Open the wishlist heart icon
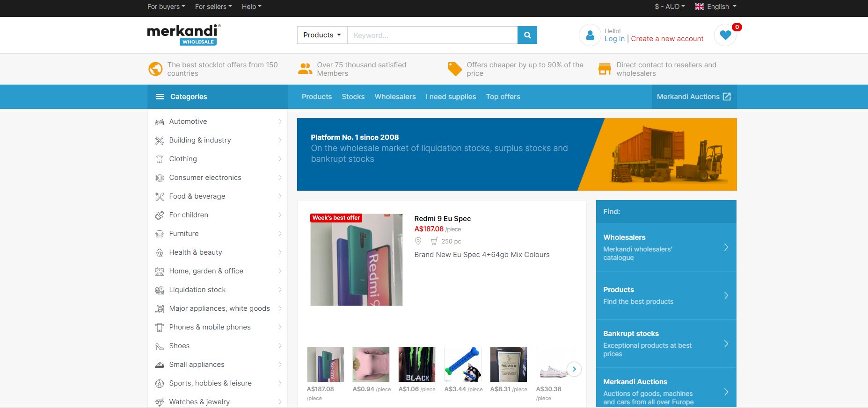This screenshot has width=868, height=408. click(725, 35)
